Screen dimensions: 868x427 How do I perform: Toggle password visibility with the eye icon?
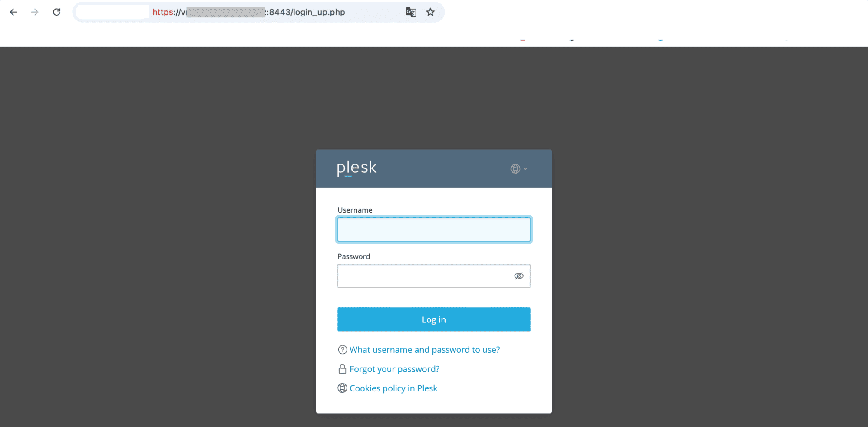(518, 276)
